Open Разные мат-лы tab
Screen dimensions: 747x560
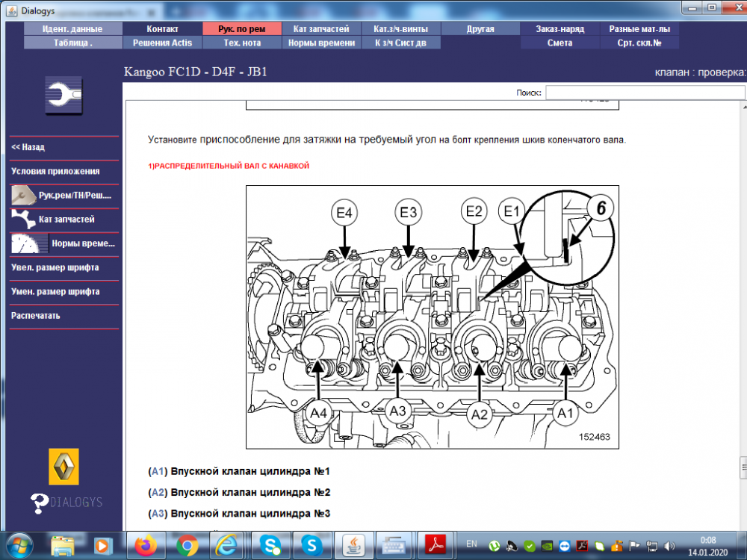(639, 28)
